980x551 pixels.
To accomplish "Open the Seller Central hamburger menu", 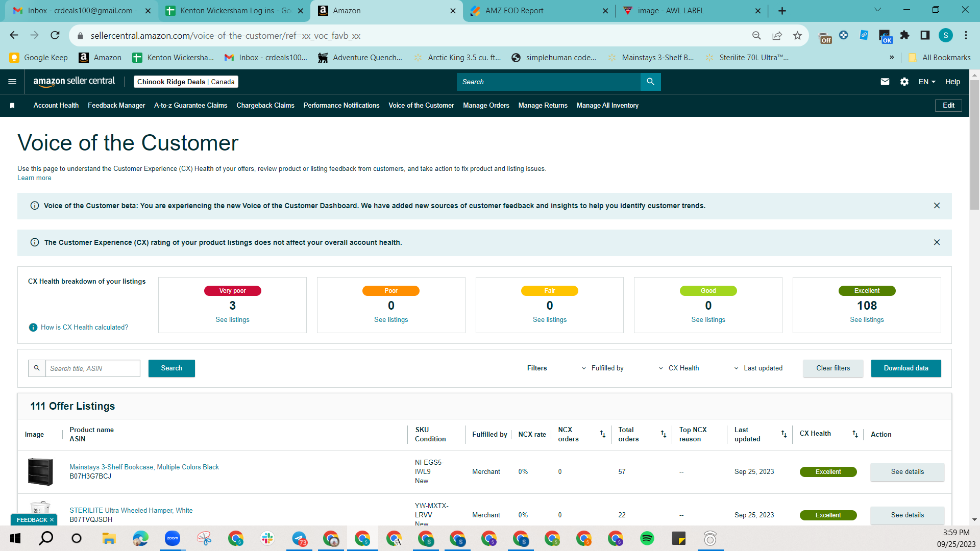I will point(12,82).
